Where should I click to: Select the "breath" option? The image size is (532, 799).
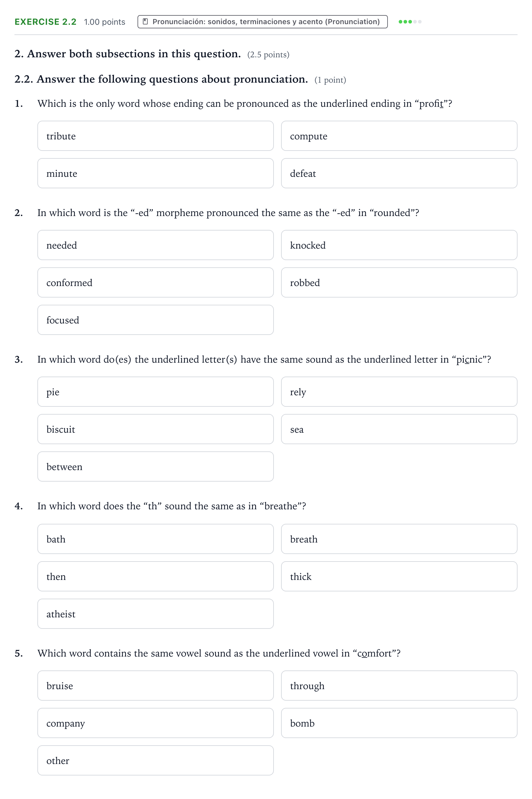(x=399, y=539)
